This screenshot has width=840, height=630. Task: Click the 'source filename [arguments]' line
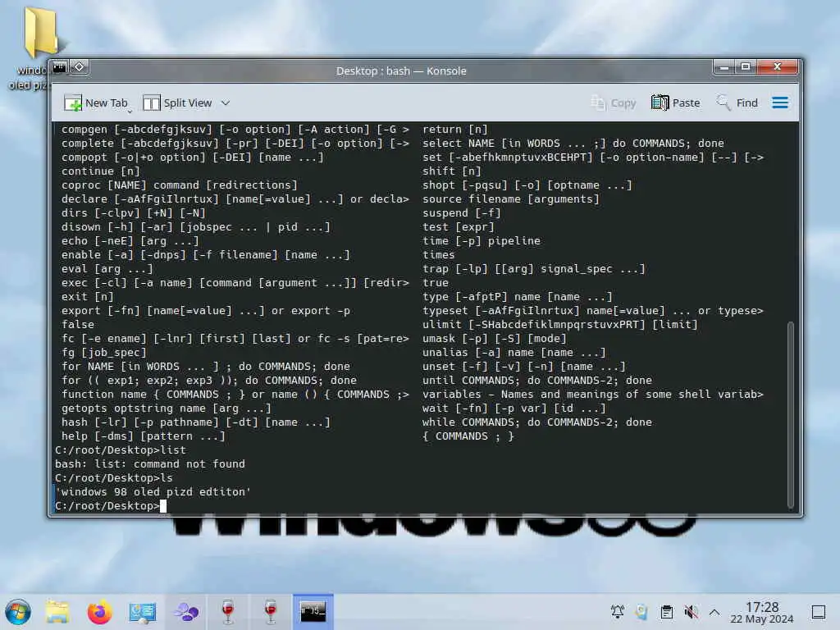[x=510, y=199]
